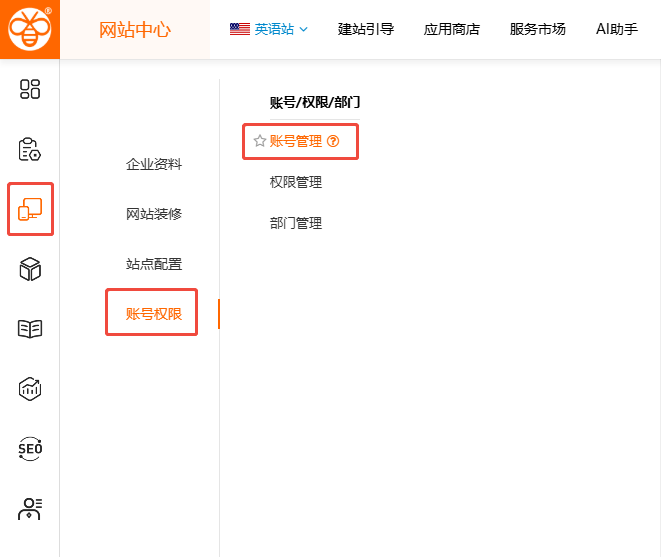
Task: Click the help question mark beside 账号管理
Action: point(333,142)
